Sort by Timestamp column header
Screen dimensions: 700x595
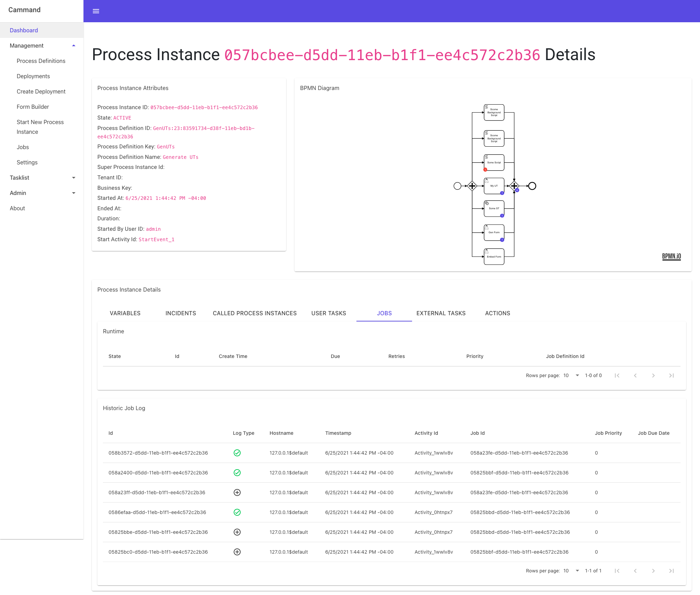(338, 433)
